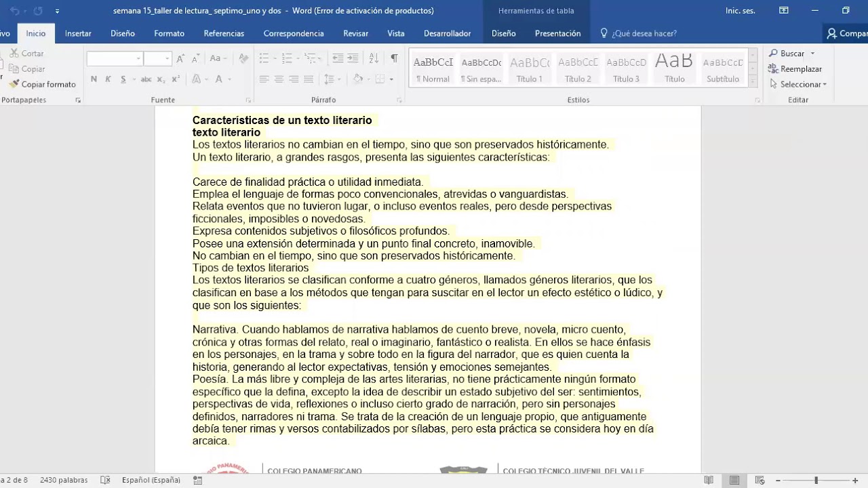Toggle italic (K) formatting

pyautogui.click(x=108, y=79)
